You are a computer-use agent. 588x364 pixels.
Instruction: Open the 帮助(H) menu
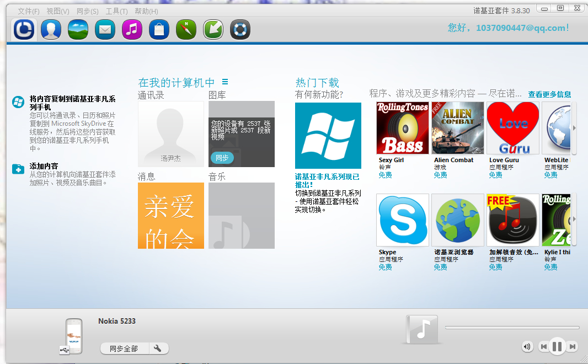[146, 11]
